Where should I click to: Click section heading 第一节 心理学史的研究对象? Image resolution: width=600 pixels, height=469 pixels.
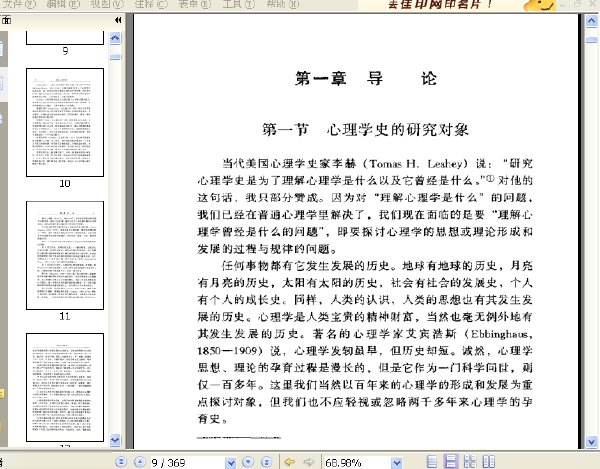365,130
